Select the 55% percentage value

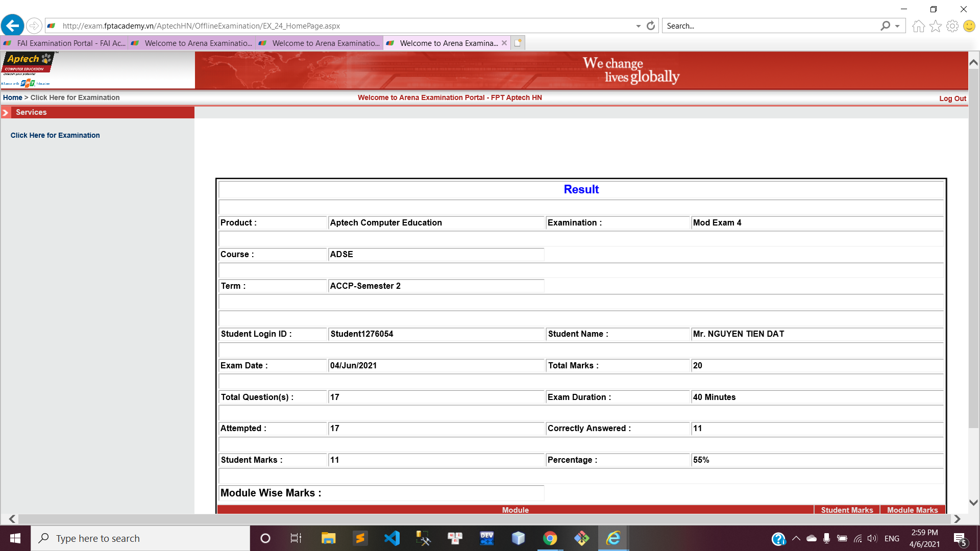coord(701,460)
